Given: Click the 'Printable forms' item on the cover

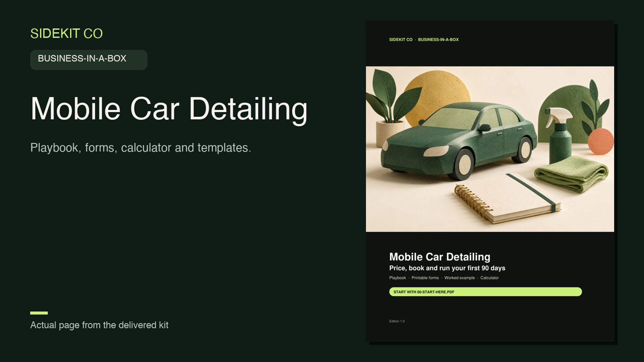Looking at the screenshot, I should pyautogui.click(x=425, y=278).
